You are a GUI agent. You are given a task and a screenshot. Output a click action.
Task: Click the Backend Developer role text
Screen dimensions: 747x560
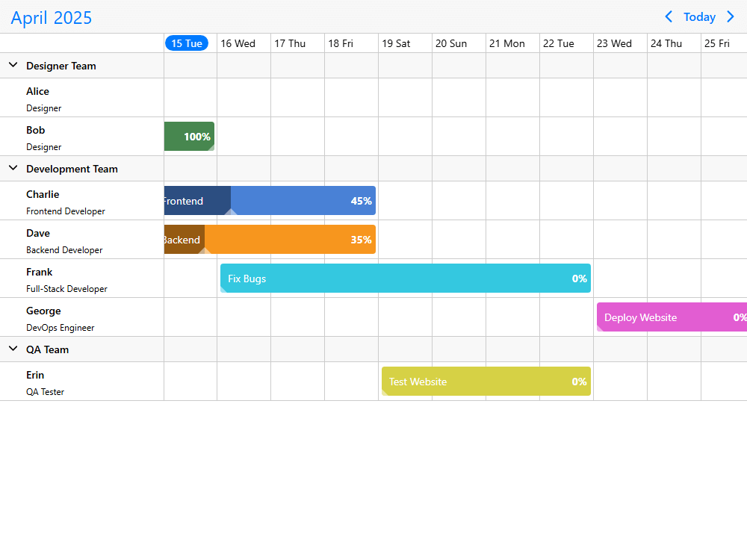(64, 250)
